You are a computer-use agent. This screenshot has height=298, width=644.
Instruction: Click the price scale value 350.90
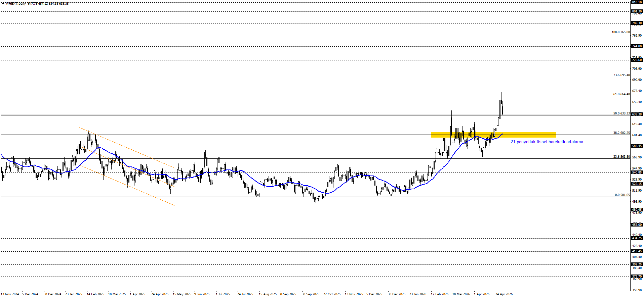coord(637,290)
